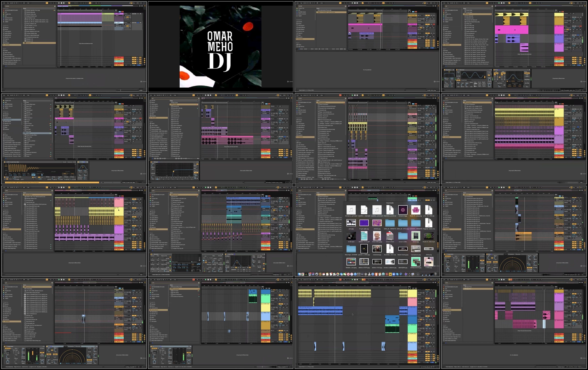
Task: Toggle the Filter switch in the Operator device
Action: pyautogui.click(x=204, y=261)
